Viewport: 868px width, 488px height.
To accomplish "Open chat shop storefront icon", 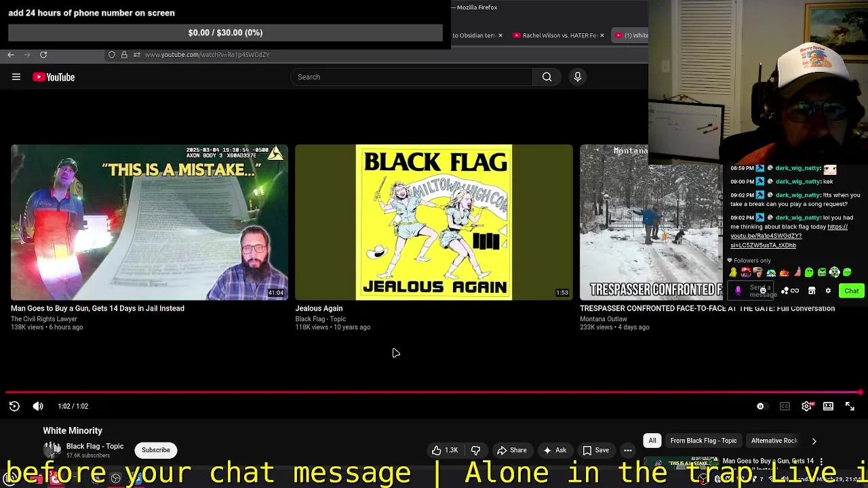I will pos(812,291).
